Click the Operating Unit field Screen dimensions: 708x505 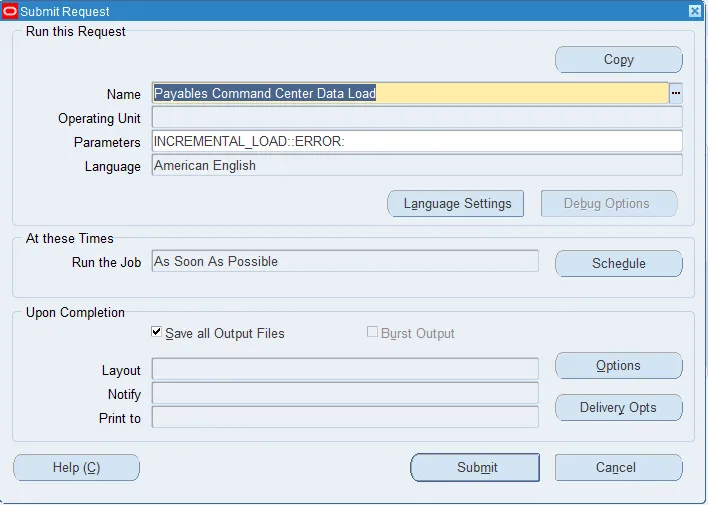pos(417,117)
